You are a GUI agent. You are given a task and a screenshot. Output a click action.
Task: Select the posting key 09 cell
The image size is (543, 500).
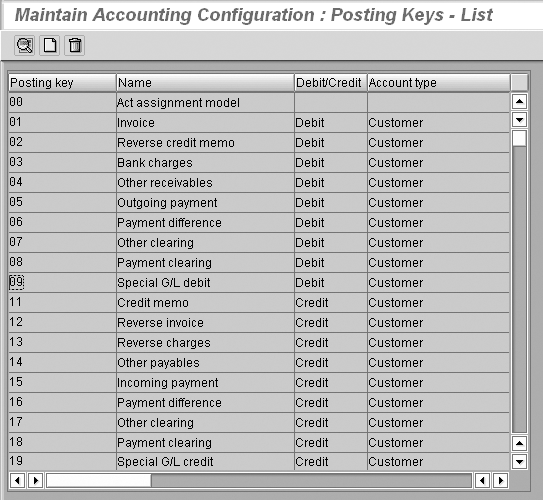[62, 282]
